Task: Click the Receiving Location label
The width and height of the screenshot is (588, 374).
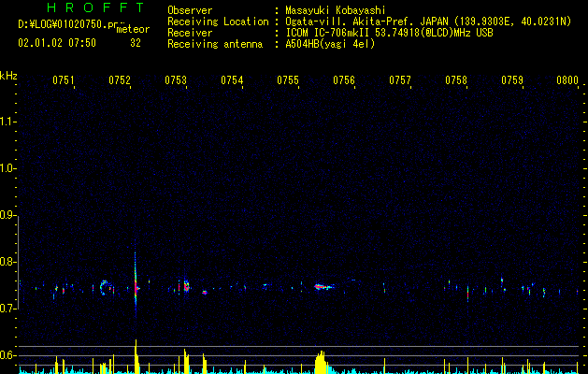Action: (x=218, y=22)
